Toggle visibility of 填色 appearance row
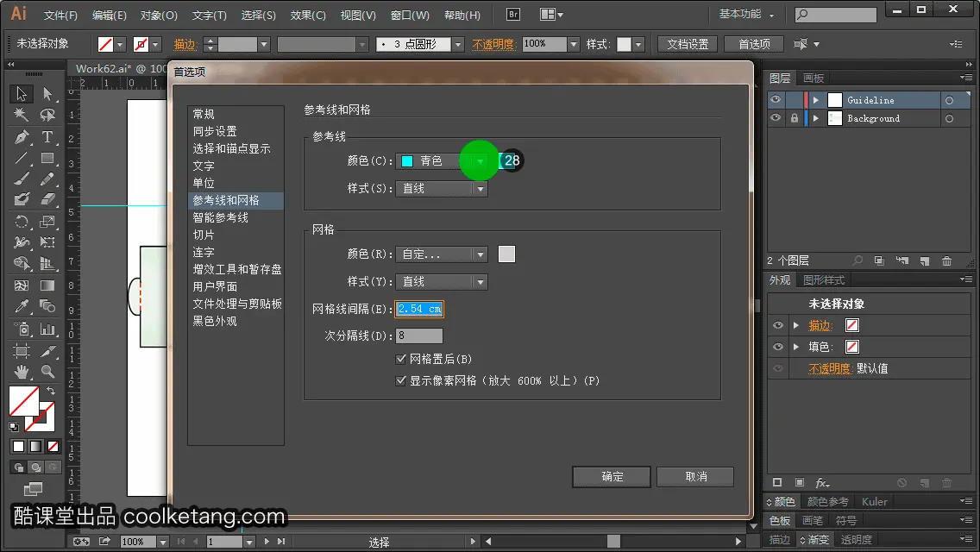980x552 pixels. pos(778,347)
